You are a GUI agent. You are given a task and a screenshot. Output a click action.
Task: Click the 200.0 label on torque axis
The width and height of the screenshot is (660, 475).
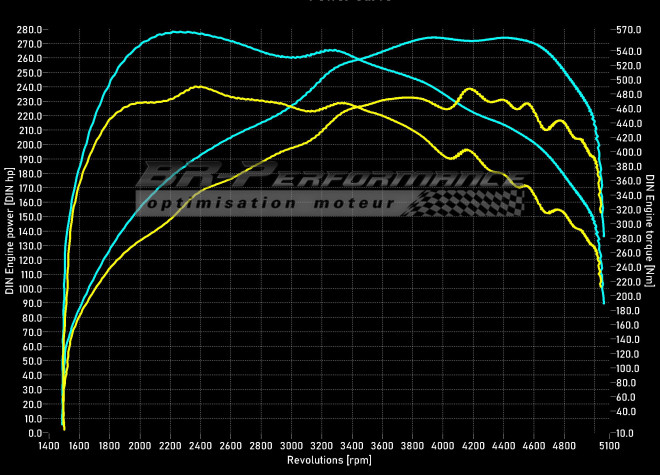coord(627,296)
